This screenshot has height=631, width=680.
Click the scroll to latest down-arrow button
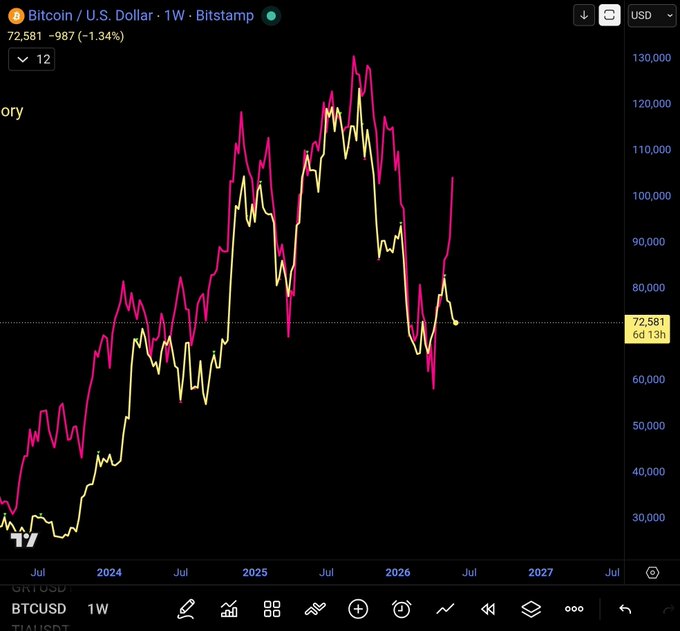click(584, 16)
